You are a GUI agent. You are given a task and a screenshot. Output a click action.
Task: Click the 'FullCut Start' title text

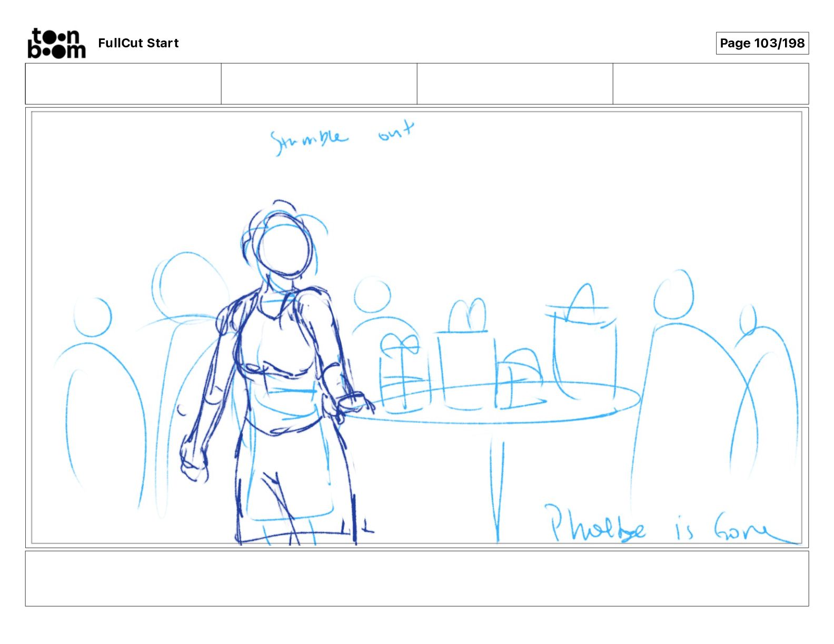[x=138, y=43]
